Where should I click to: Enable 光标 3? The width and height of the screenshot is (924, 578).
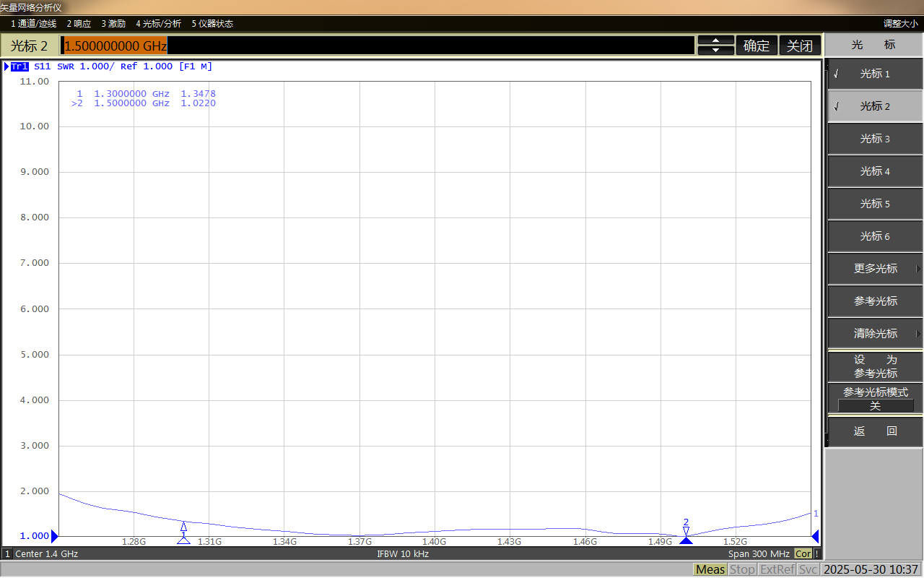pos(875,139)
